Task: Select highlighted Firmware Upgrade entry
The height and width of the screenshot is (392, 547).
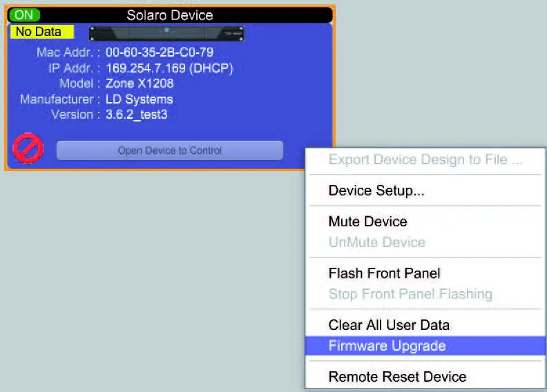Action: [x=425, y=346]
